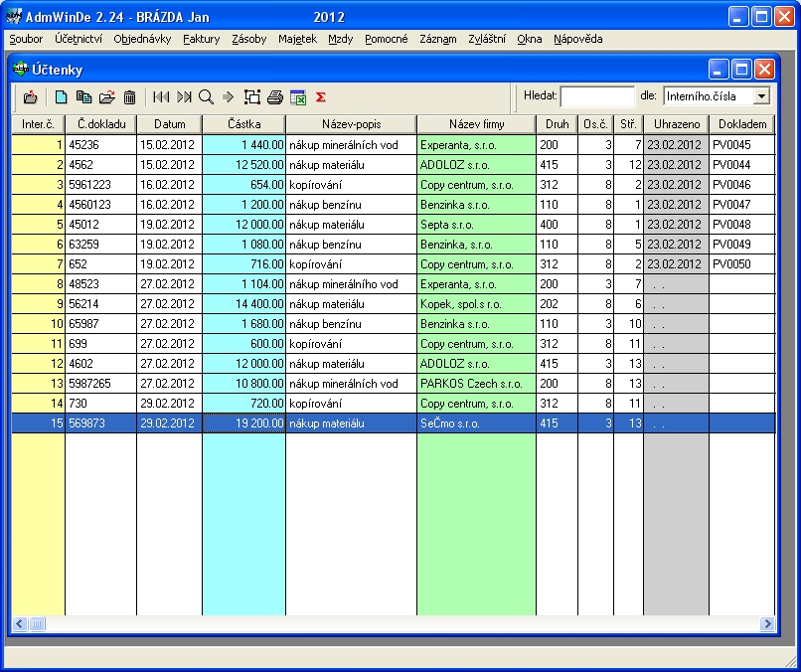Open the Zásoby menu
The width and height of the screenshot is (801, 672).
tap(248, 39)
